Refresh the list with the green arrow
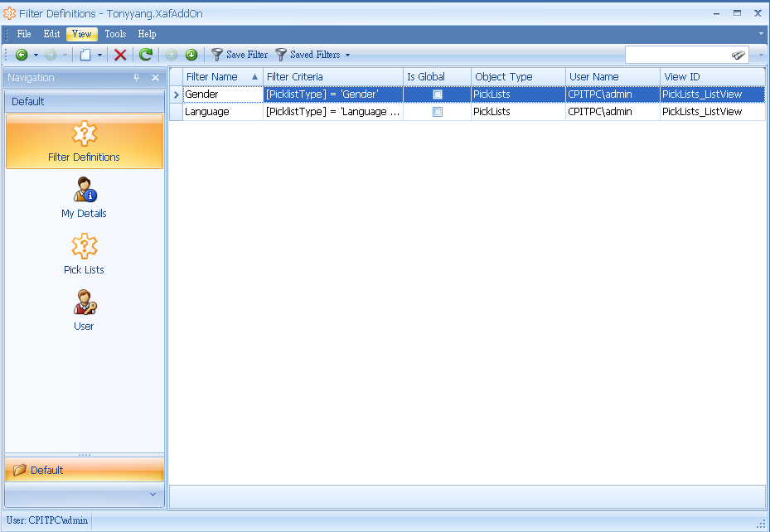Viewport: 770px width, 532px height. point(146,55)
